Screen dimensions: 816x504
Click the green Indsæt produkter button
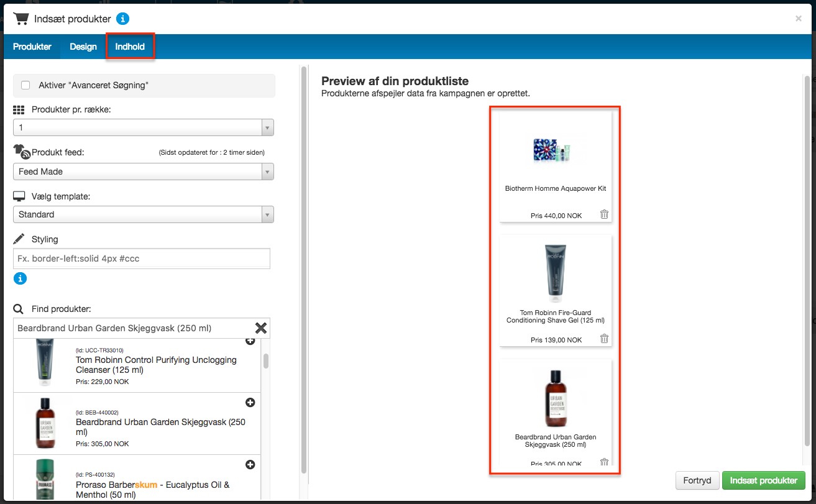764,480
